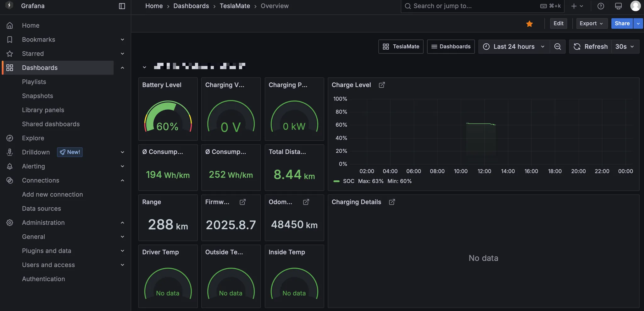Open the Share options arrow dropdown

pos(638,24)
